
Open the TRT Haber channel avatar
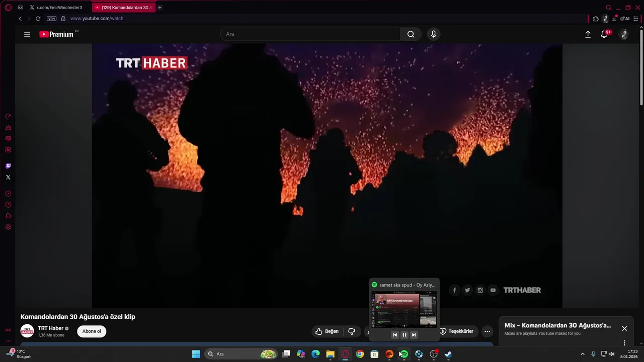coord(27,331)
